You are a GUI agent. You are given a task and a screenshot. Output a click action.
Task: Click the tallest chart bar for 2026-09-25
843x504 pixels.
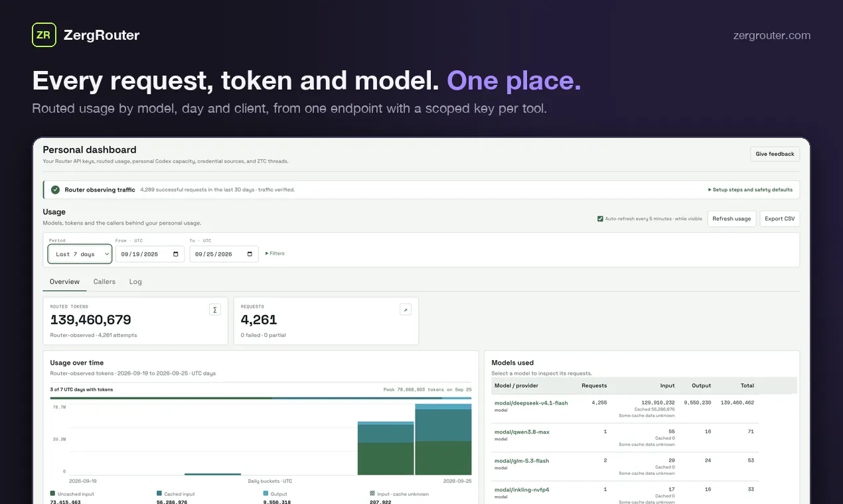[443, 439]
